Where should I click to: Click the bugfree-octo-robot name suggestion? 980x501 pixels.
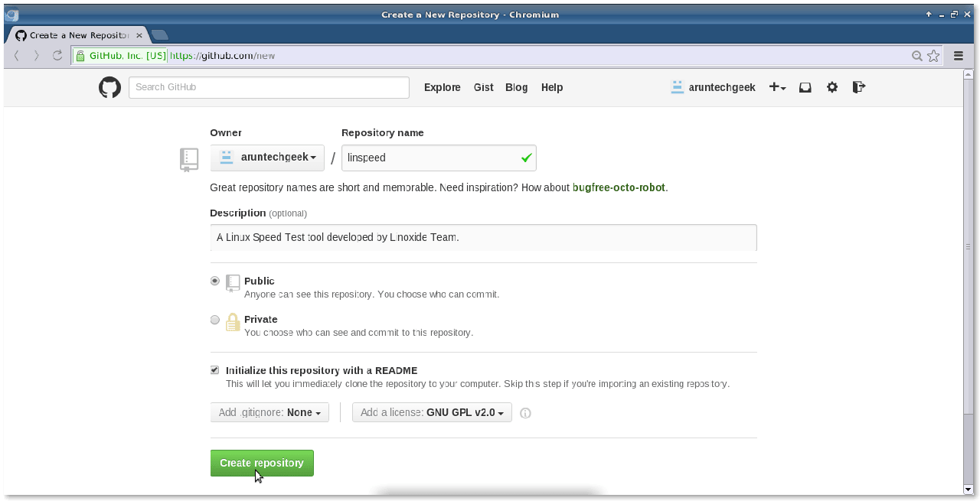coord(619,187)
